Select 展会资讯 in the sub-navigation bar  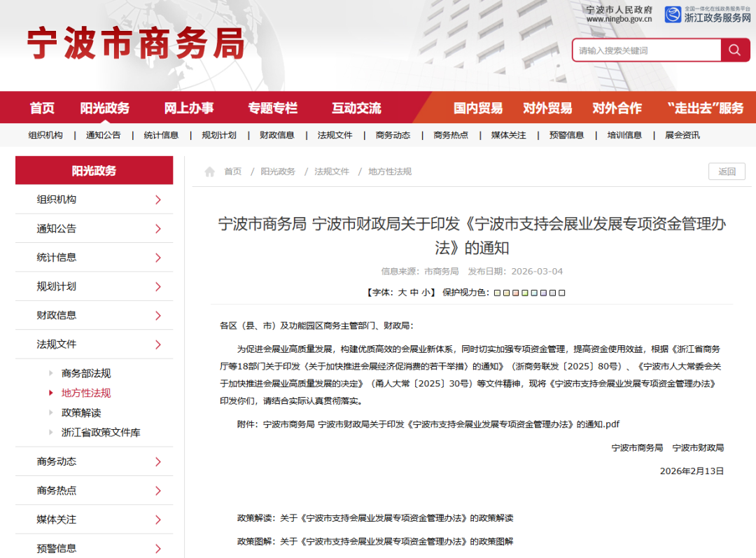coord(682,136)
